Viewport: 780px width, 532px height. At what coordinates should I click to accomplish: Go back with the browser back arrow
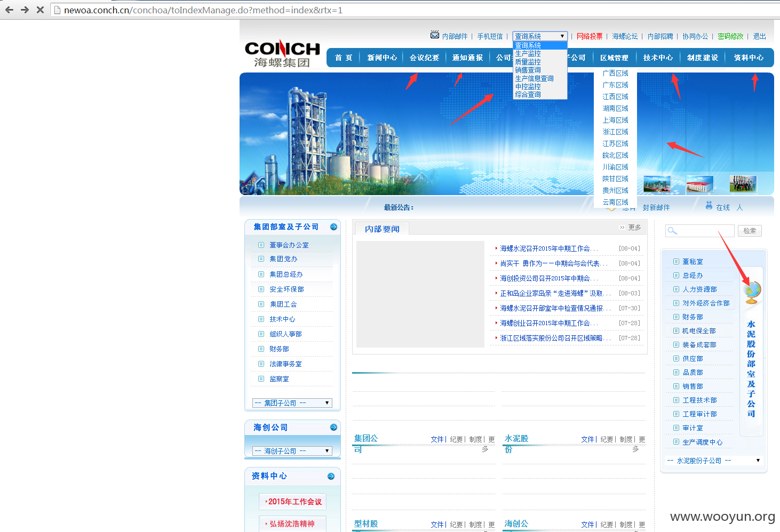coord(9,10)
